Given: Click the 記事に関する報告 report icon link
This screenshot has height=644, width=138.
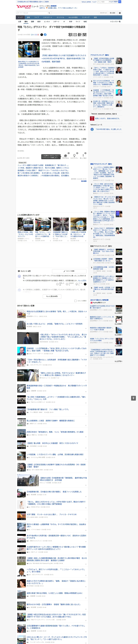Looking at the screenshot, I should click(x=24, y=158).
